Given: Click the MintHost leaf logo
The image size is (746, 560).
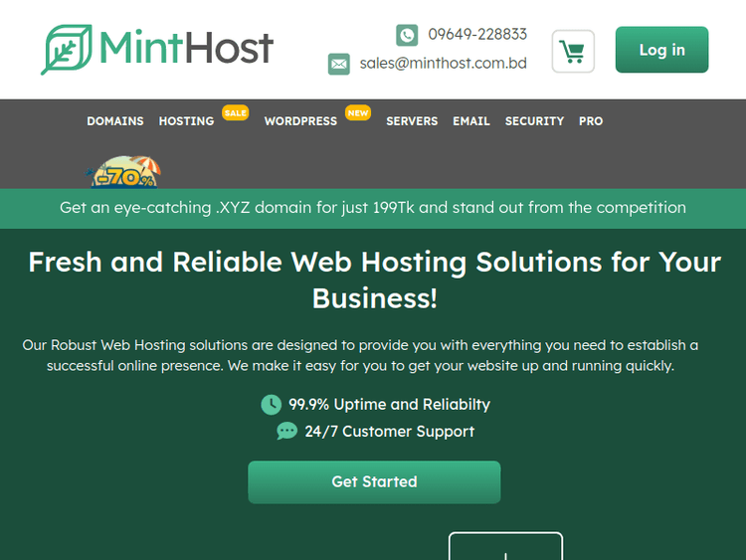Looking at the screenshot, I should (x=67, y=50).
